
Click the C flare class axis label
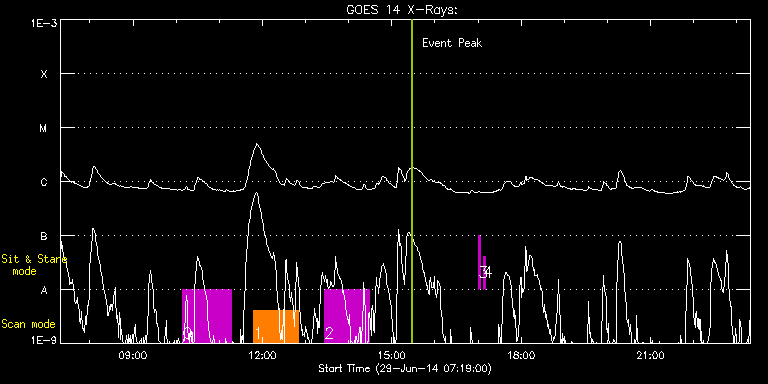coord(44,182)
